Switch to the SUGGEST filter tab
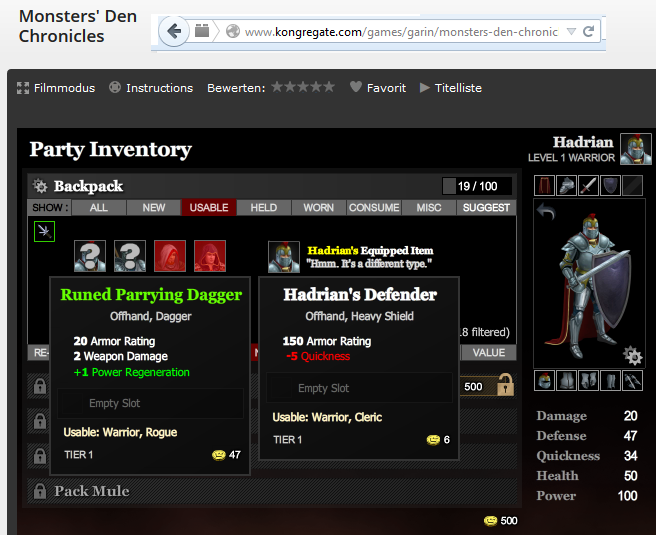The height and width of the screenshot is (535, 656). click(485, 208)
